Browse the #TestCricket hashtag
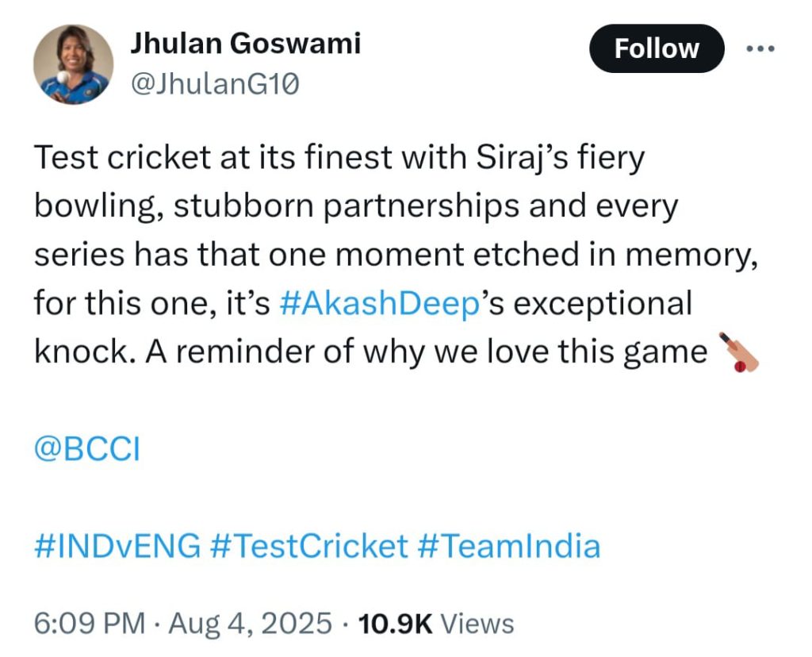Screen dimensions: 812x657 tap(310, 546)
